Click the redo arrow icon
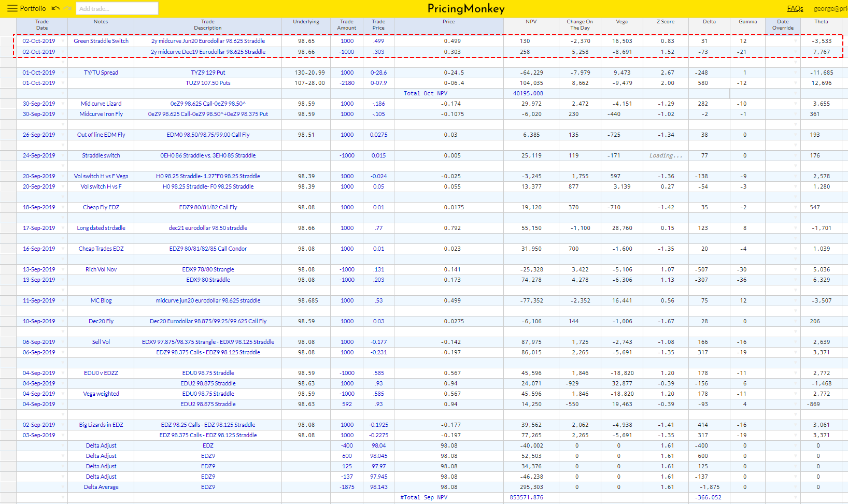 tap(67, 8)
